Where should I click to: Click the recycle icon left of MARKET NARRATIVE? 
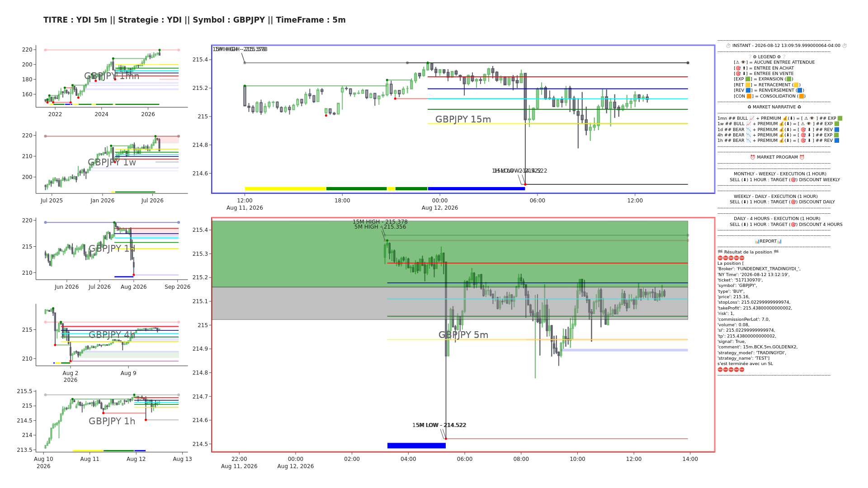tap(749, 107)
